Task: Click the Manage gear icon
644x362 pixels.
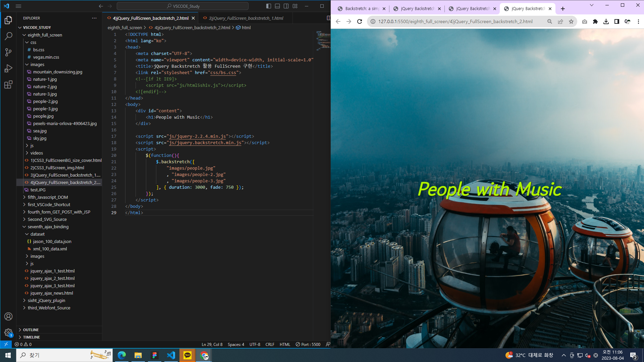Action: pyautogui.click(x=8, y=333)
